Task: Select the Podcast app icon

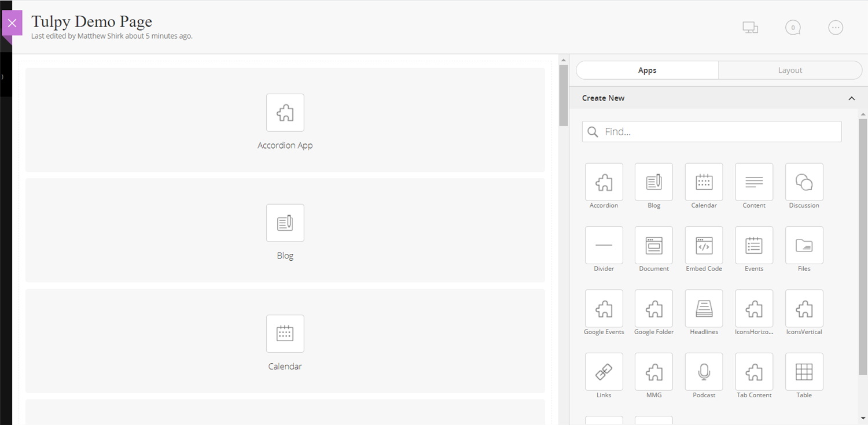Action: (x=704, y=372)
